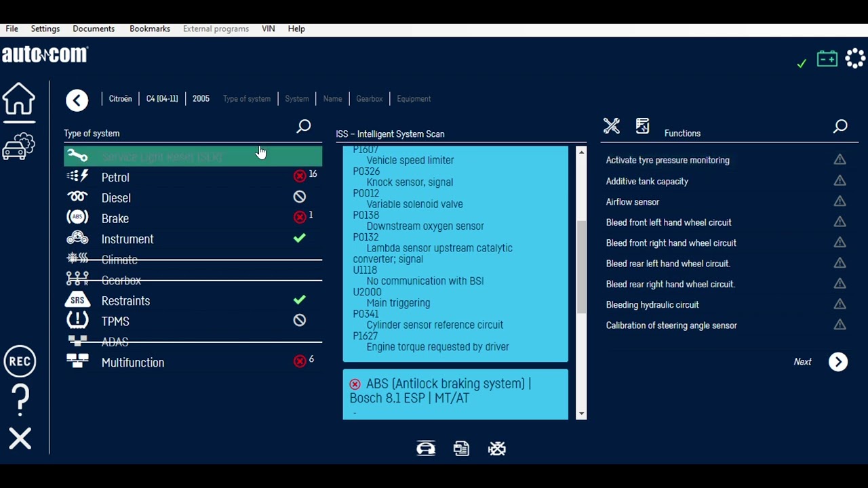Click the ISS panel scrollbar thumb
868x488 pixels.
click(581, 267)
